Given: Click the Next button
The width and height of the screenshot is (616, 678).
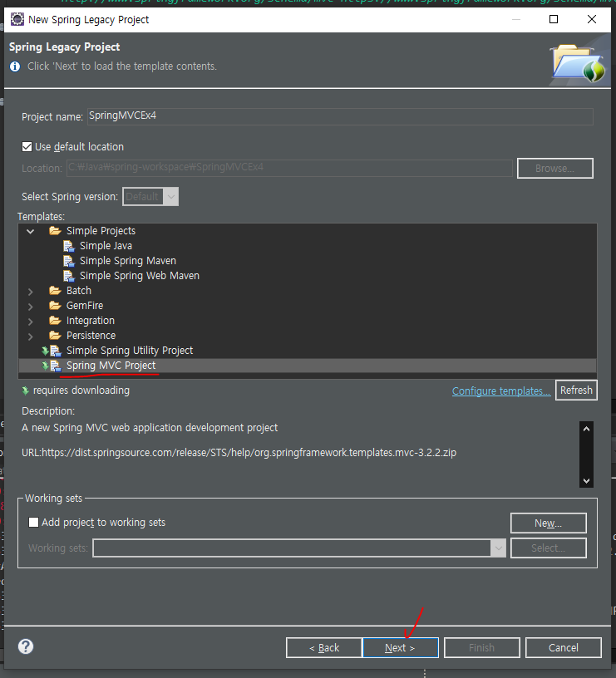Looking at the screenshot, I should pos(401,647).
